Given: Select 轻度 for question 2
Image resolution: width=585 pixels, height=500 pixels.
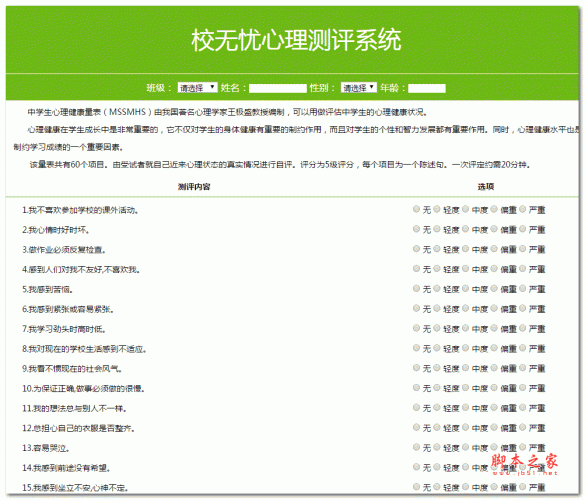Looking at the screenshot, I should coord(437,229).
